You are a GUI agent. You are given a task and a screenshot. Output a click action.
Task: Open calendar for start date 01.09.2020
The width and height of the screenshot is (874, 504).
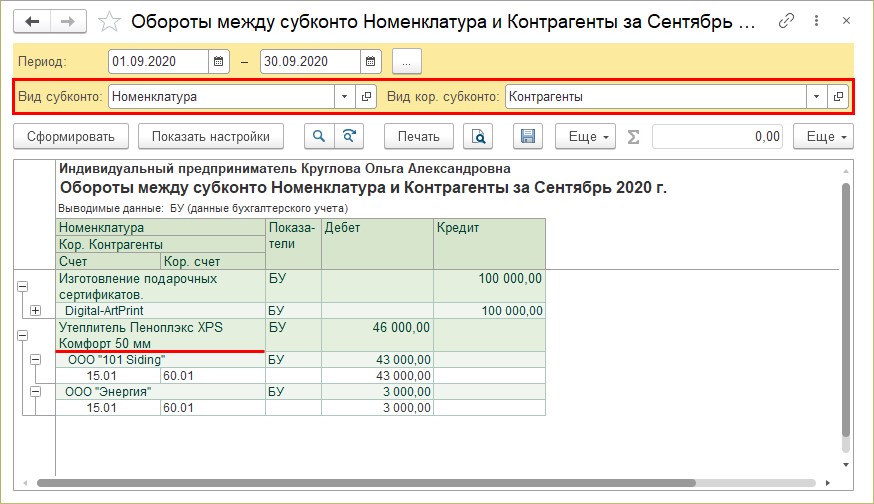[219, 62]
